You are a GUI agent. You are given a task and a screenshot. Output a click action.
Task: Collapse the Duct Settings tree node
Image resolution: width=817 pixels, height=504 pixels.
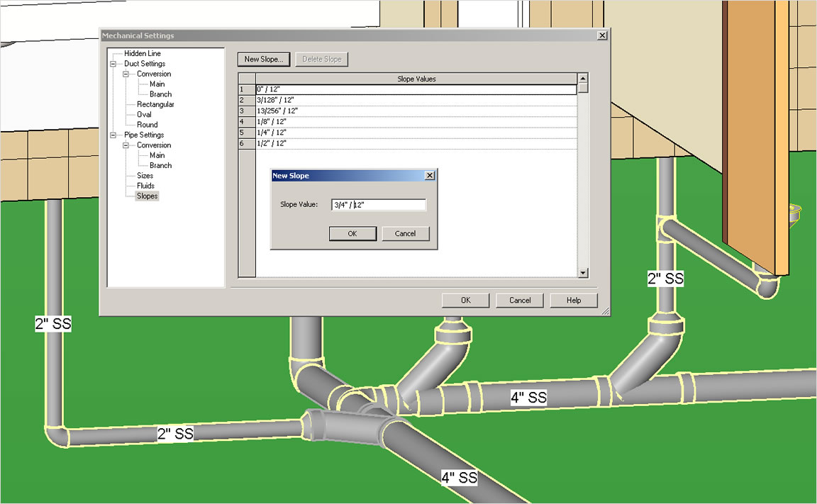[x=113, y=64]
